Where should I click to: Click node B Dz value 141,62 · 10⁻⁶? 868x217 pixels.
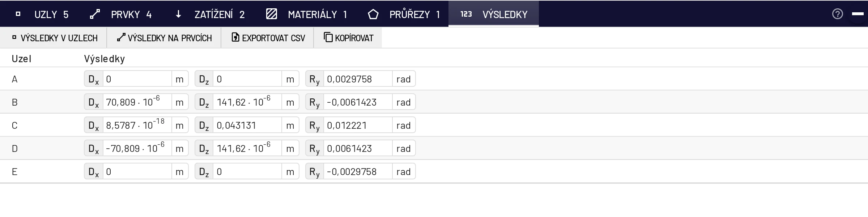pyautogui.click(x=247, y=102)
